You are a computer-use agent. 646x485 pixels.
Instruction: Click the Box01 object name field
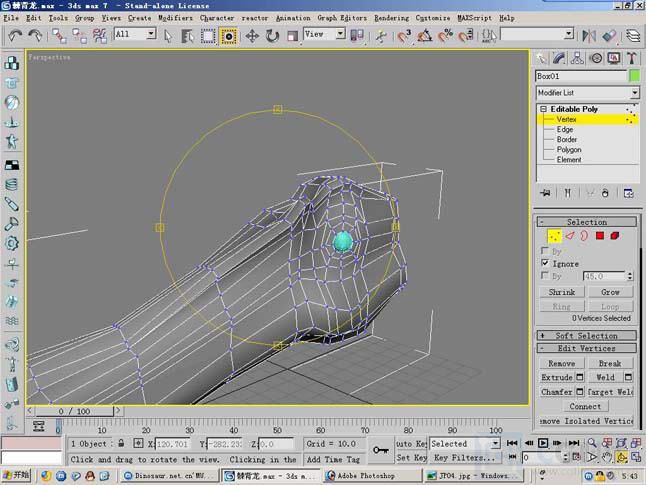(x=581, y=76)
